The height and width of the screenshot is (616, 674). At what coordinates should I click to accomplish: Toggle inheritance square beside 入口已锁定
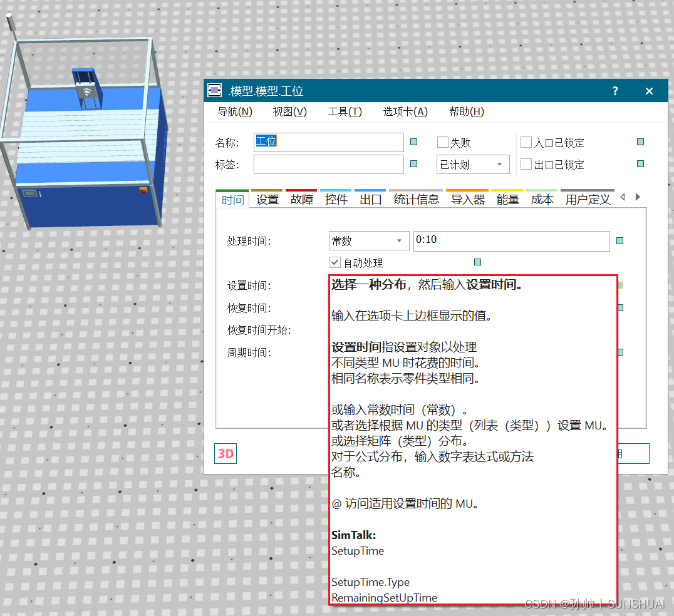(x=640, y=141)
